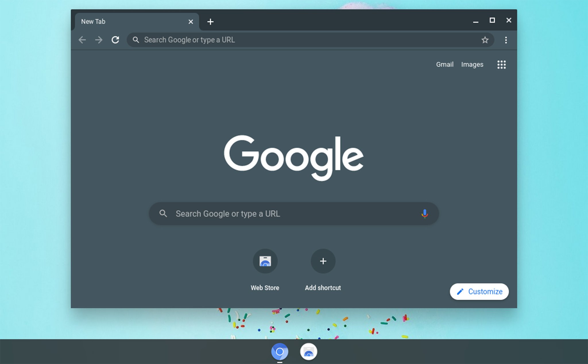
Task: Click the reload page icon
Action: pos(115,40)
